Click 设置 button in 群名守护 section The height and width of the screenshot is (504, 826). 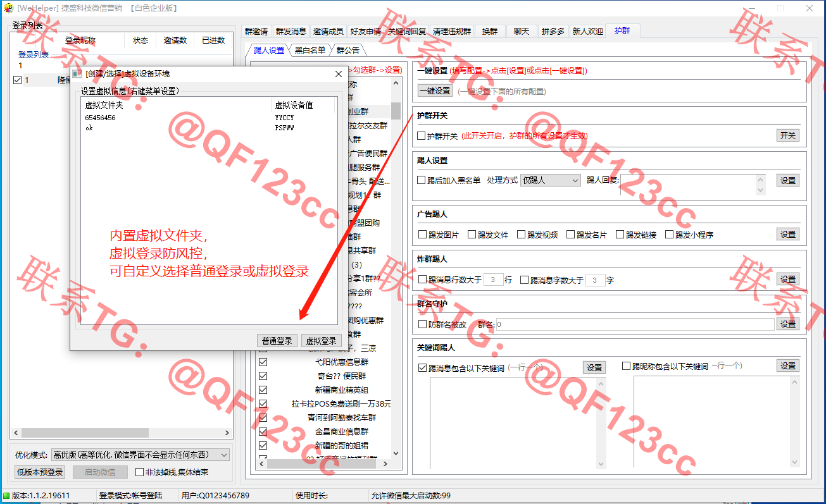pos(788,324)
